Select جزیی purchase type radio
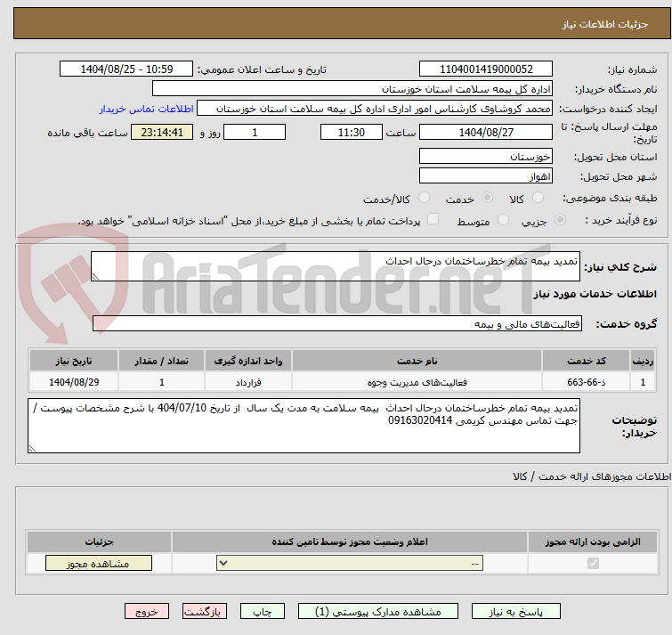Viewport: 672px width, 635px height. pos(560,220)
